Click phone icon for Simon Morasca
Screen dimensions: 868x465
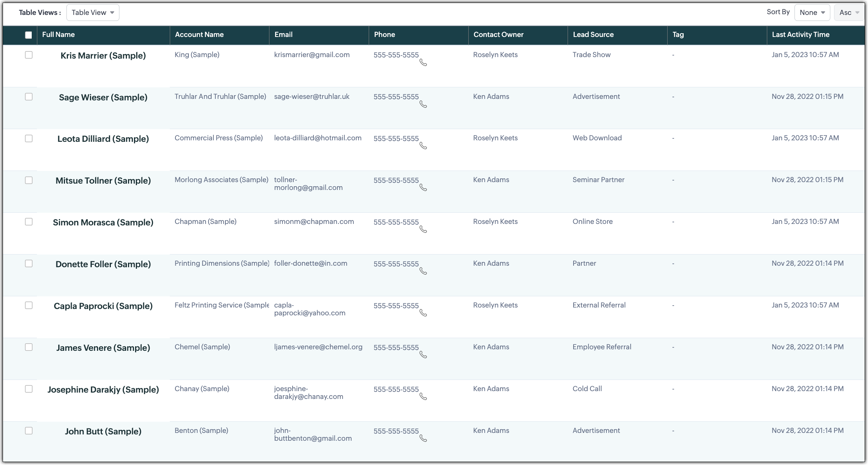point(423,230)
